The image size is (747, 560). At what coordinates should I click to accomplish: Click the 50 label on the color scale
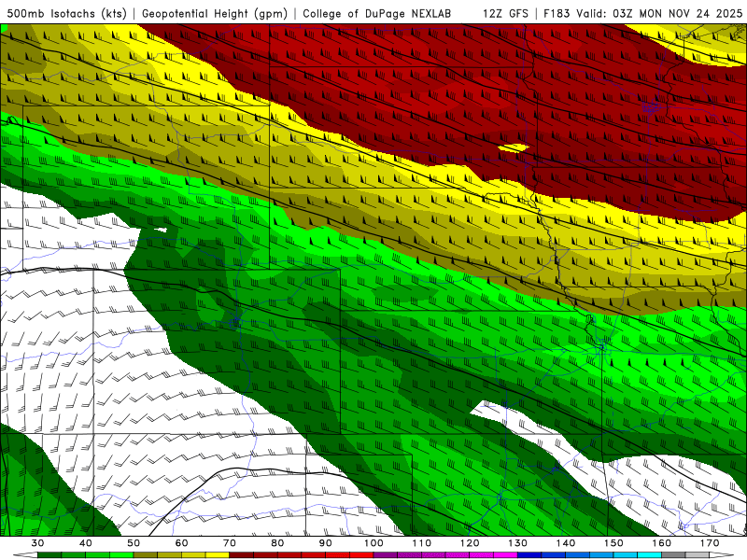pos(134,543)
